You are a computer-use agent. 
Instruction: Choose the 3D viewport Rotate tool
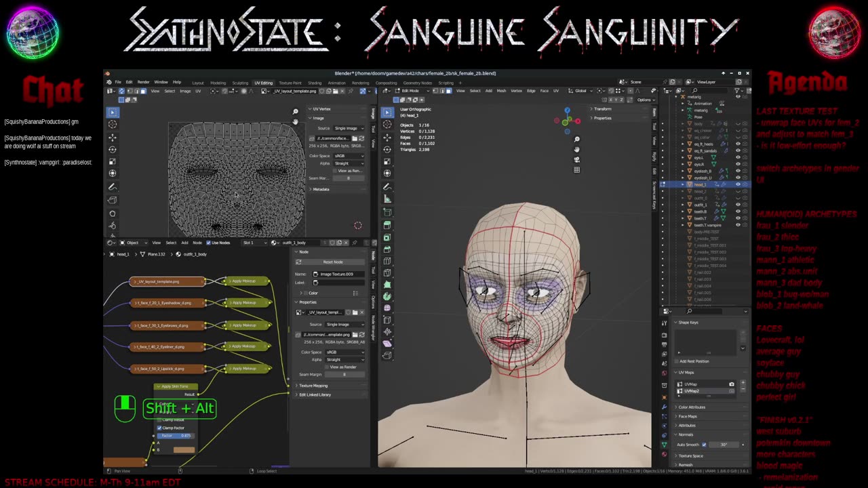click(x=387, y=149)
